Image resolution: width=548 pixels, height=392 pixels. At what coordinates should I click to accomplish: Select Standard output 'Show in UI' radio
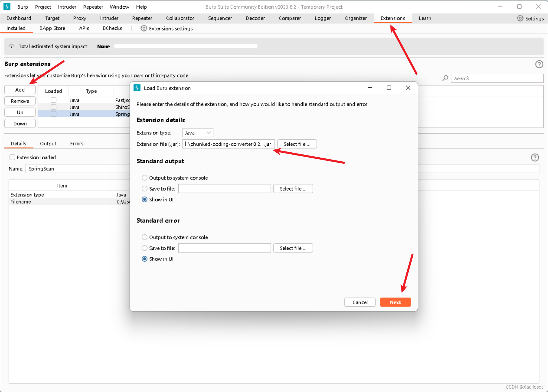pyautogui.click(x=145, y=199)
